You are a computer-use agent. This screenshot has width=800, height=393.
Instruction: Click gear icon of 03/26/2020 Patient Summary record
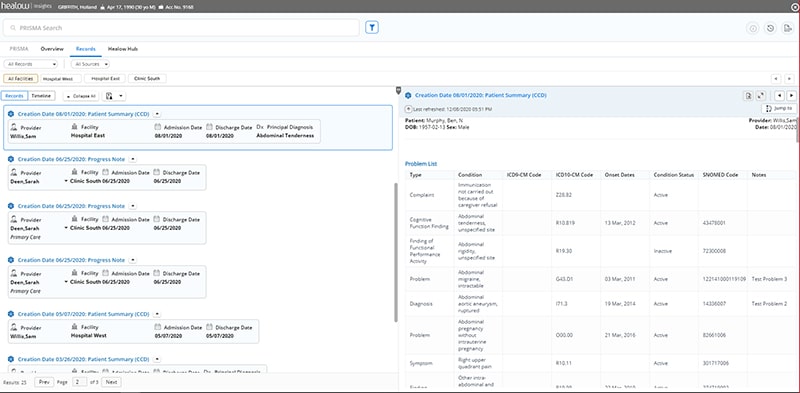tap(11, 359)
